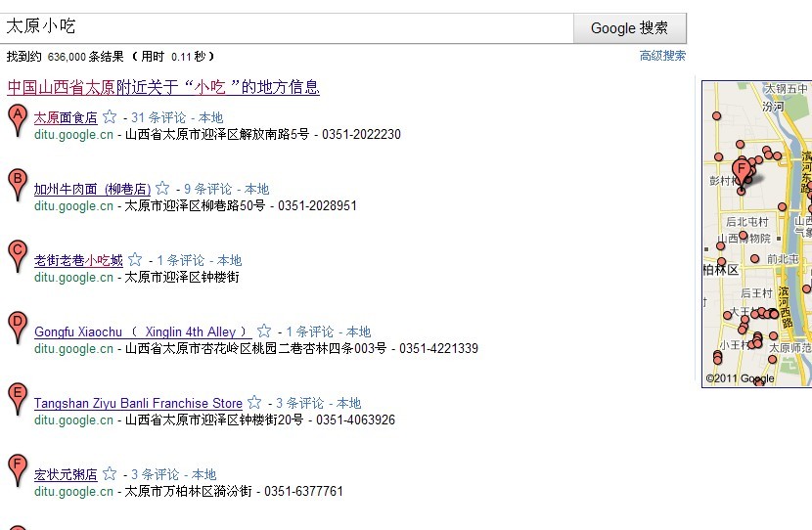Click address 太原市万柏林区漪汾街
The width and height of the screenshot is (812, 530).
(189, 492)
